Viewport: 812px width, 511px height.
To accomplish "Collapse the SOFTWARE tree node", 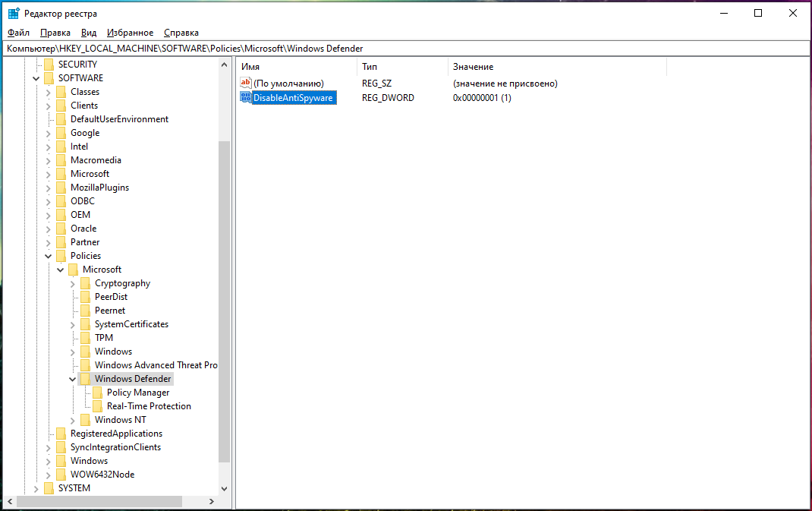I will (x=36, y=78).
